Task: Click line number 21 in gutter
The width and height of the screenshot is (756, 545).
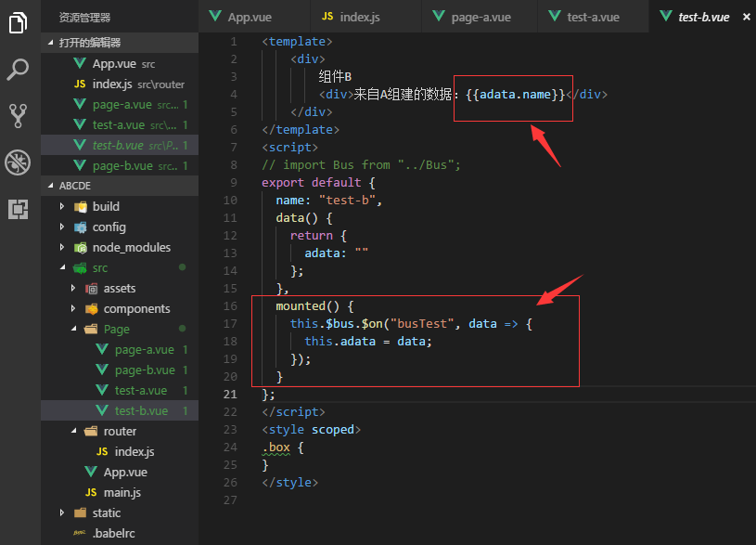Action: point(230,395)
